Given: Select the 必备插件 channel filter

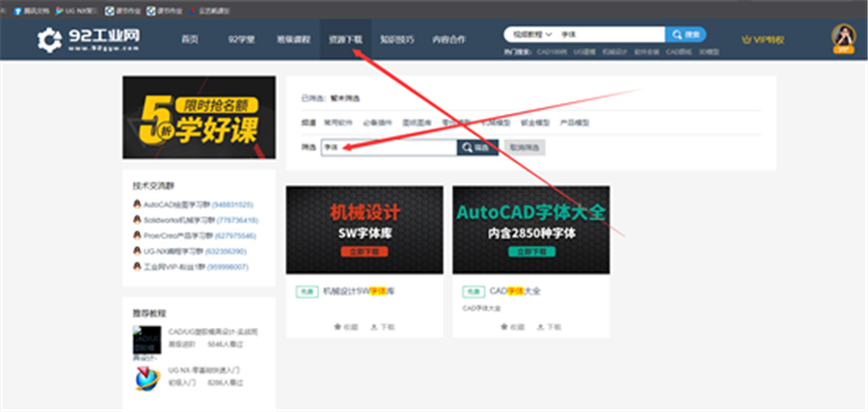Looking at the screenshot, I should pyautogui.click(x=377, y=123).
